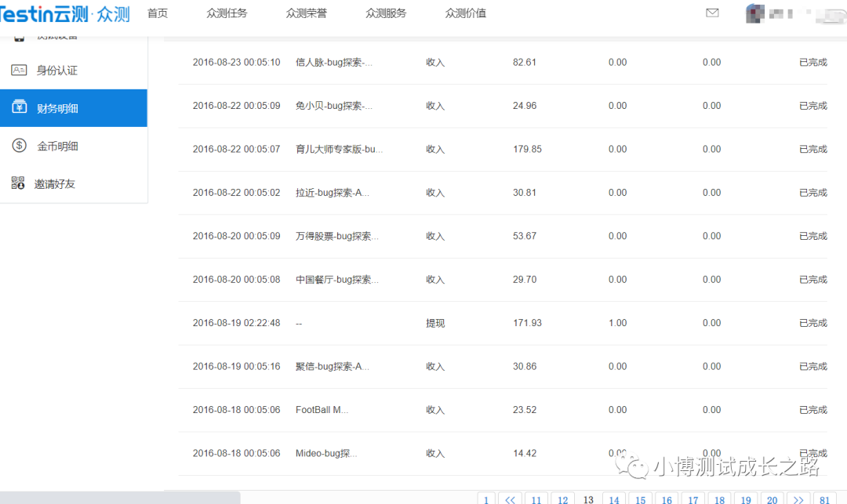Image resolution: width=847 pixels, height=504 pixels.
Task: Open the user avatar in the header
Action: (755, 13)
